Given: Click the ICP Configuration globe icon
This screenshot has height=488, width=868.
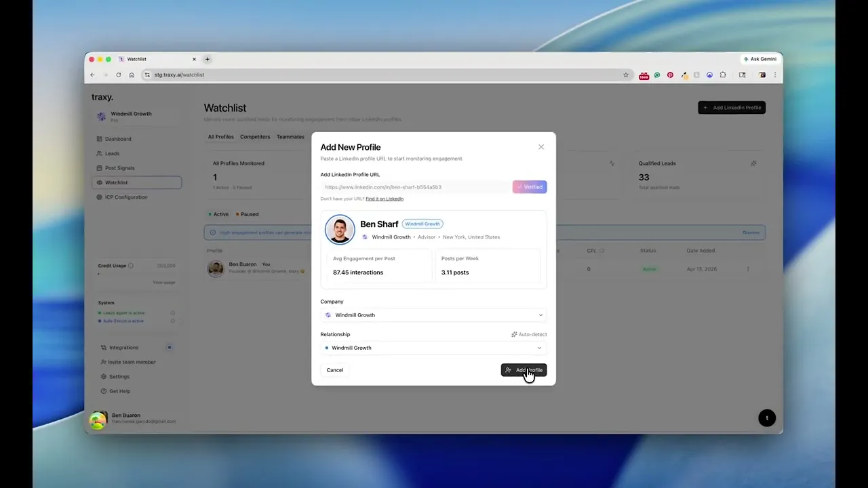Looking at the screenshot, I should click(x=100, y=197).
